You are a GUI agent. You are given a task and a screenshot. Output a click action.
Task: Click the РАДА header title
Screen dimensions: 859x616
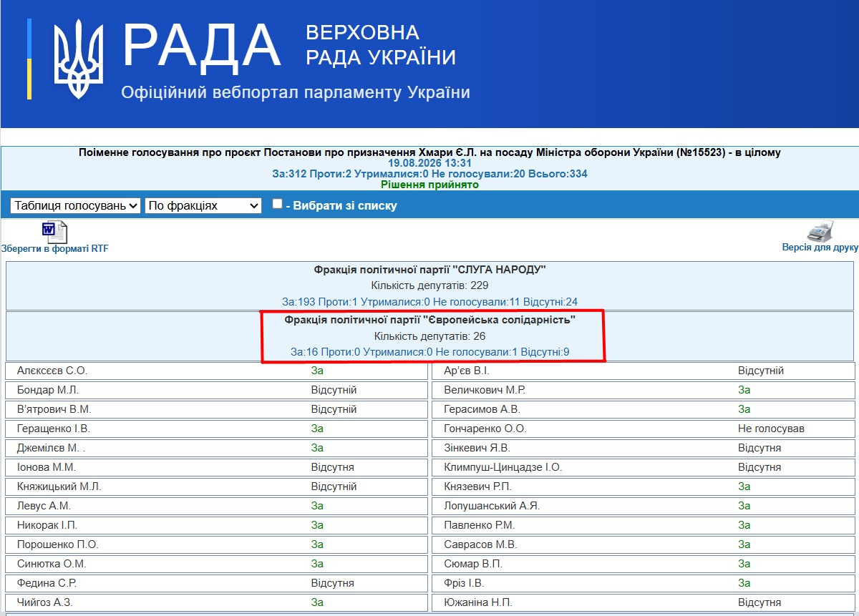(201, 47)
